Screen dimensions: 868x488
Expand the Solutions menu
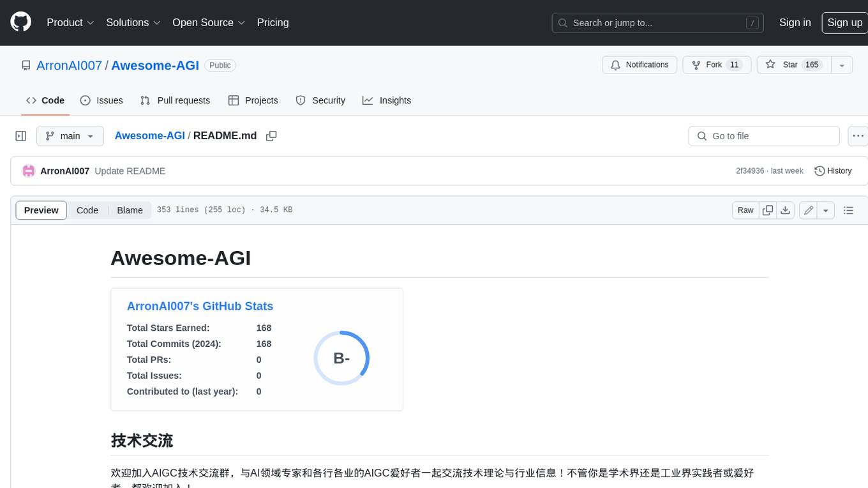pos(133,22)
